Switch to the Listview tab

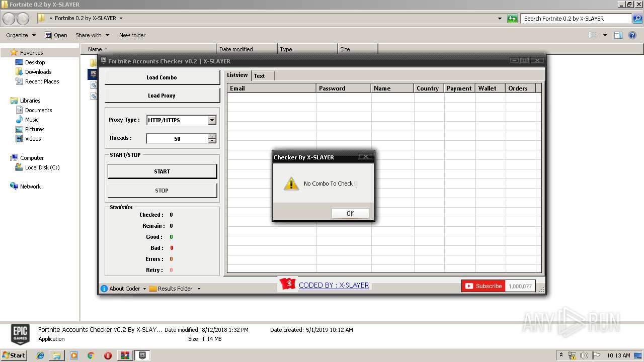[x=237, y=75]
